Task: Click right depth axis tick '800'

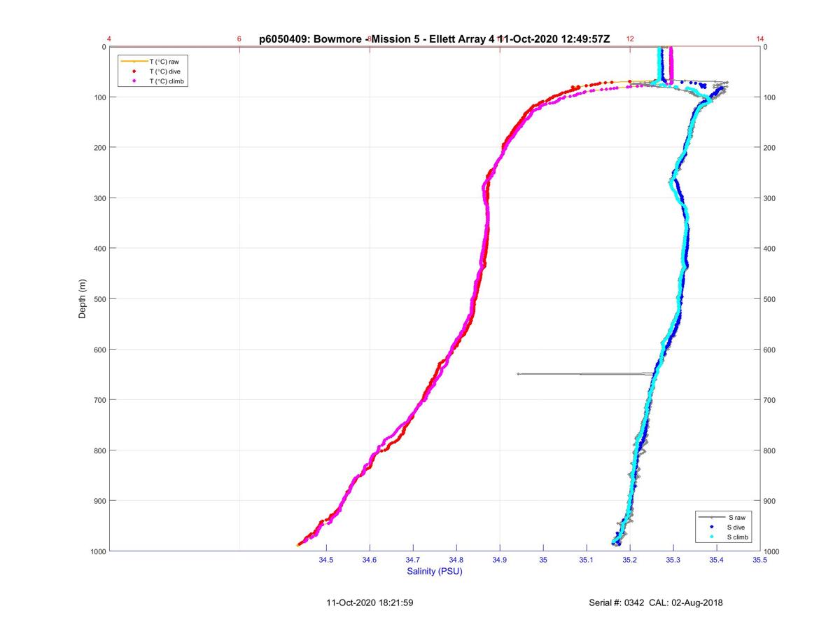Action: (771, 450)
